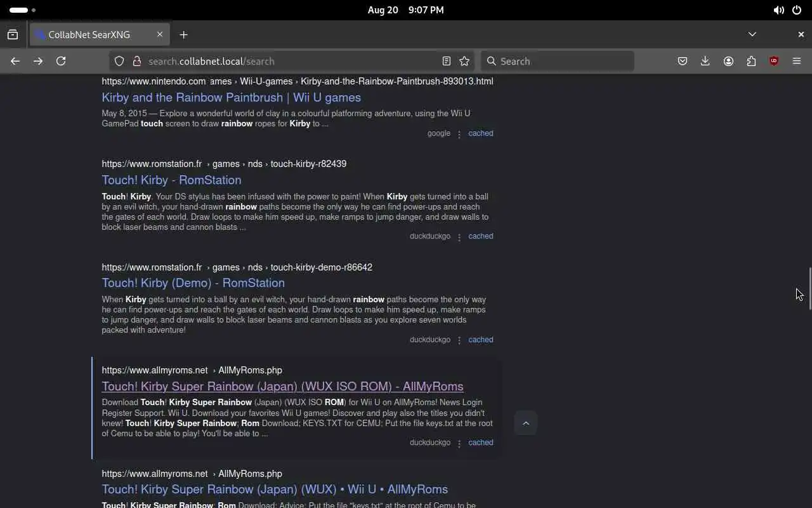Open the Activities overview pill
Viewport: 812px width, 508px height.
23,10
